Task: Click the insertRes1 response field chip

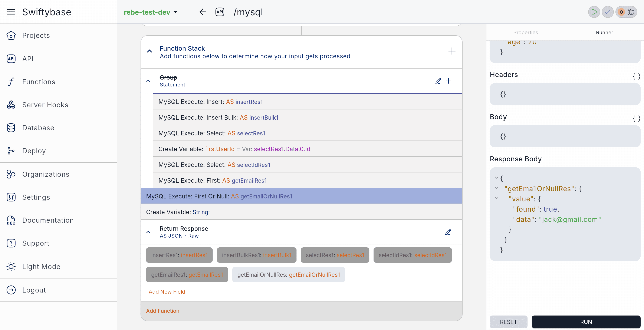Action: click(179, 255)
